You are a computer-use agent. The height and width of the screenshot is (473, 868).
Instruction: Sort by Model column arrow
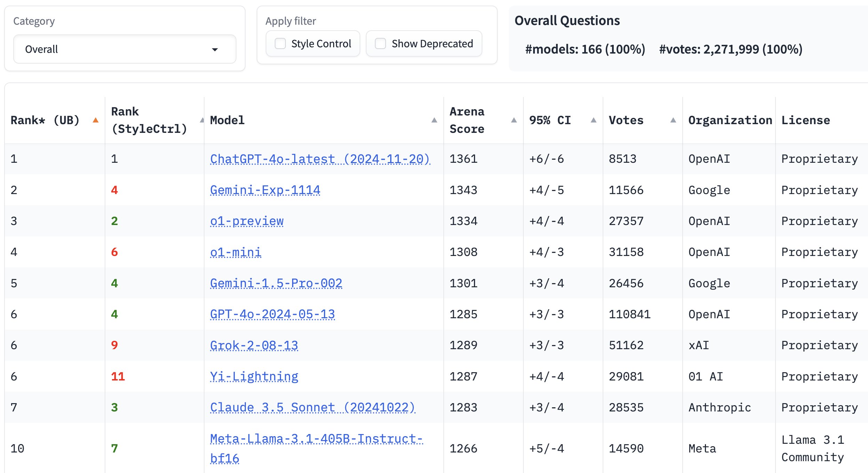434,120
